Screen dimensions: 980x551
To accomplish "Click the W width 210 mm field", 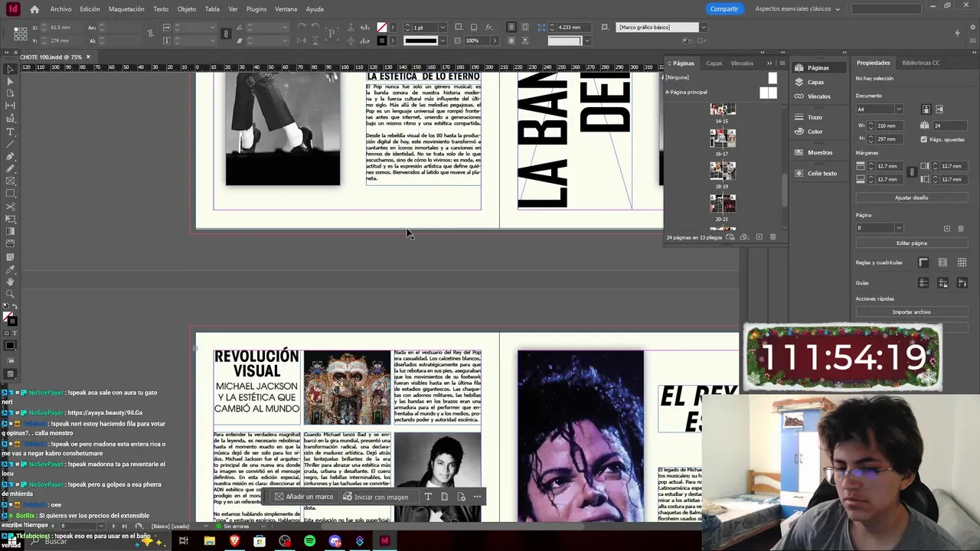I will pos(891,126).
